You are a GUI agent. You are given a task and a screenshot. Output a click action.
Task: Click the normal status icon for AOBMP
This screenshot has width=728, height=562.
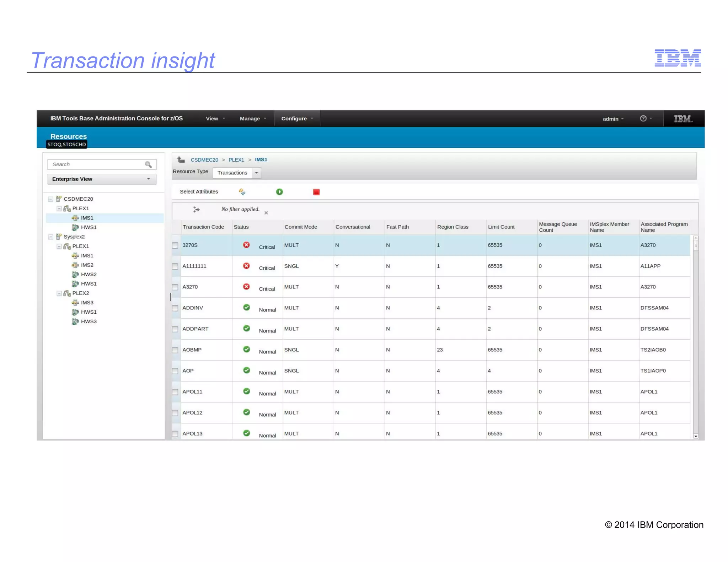[246, 349]
